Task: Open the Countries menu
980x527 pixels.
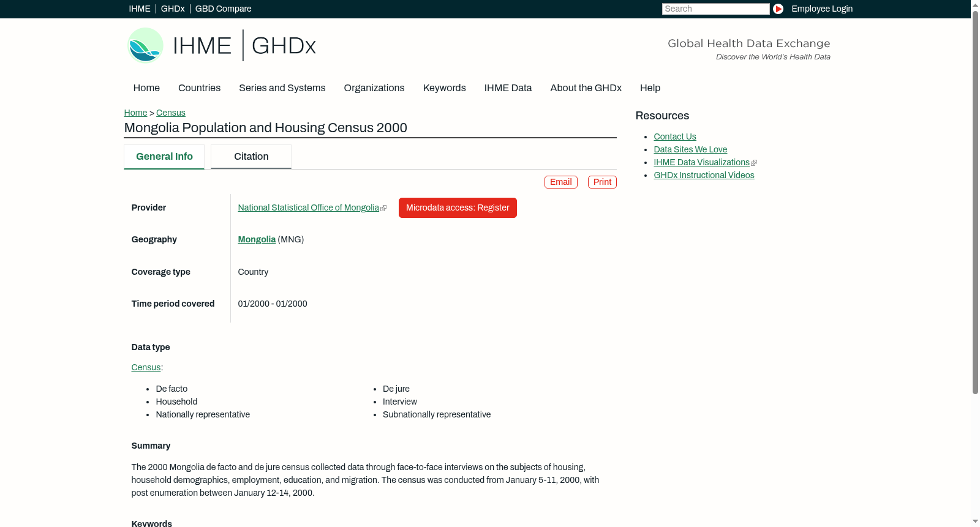Action: click(x=199, y=88)
